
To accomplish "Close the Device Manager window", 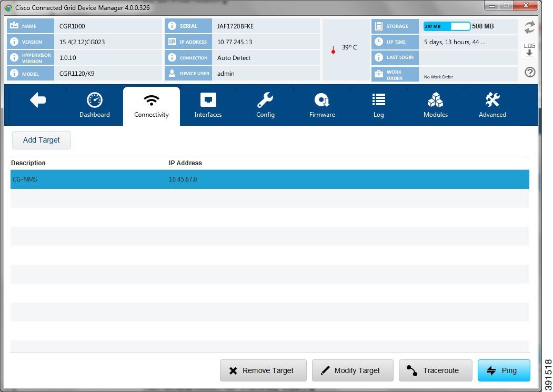I will tap(526, 5).
